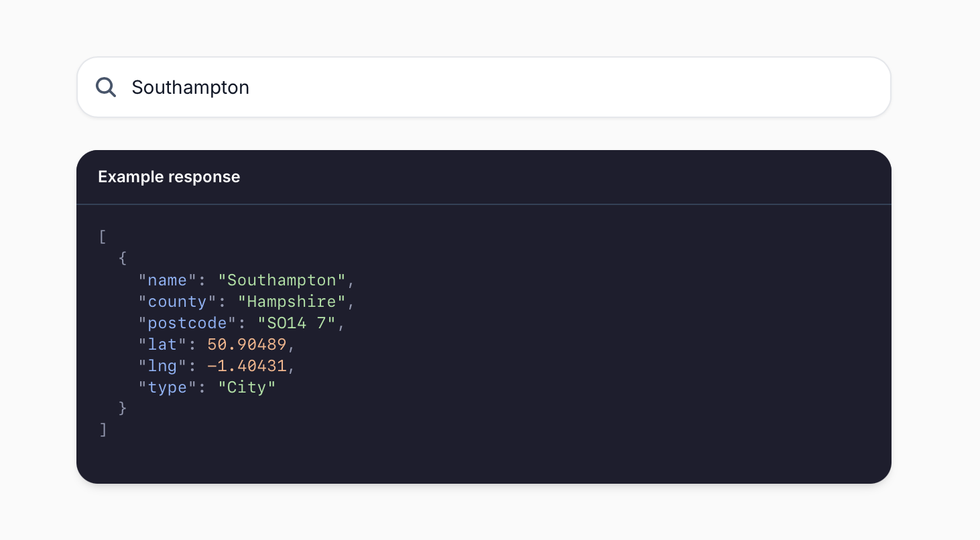Click the magnifying glass search icon
Screen dimensions: 980x540
point(106,87)
